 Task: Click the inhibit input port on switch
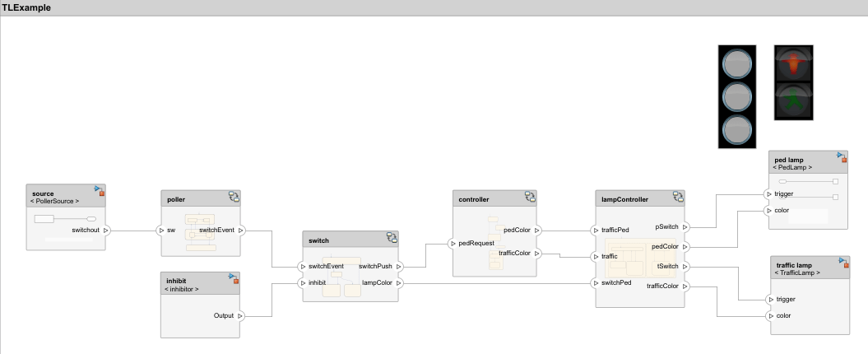click(303, 283)
